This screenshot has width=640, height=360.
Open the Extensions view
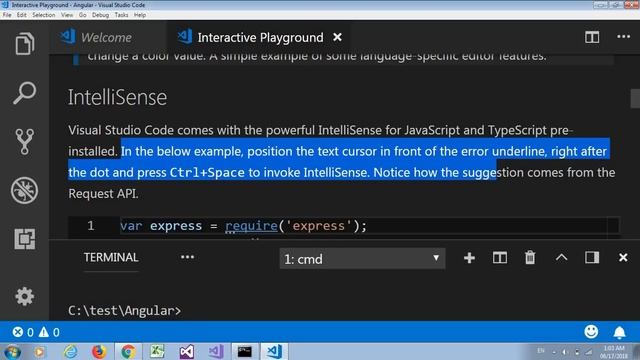click(24, 239)
